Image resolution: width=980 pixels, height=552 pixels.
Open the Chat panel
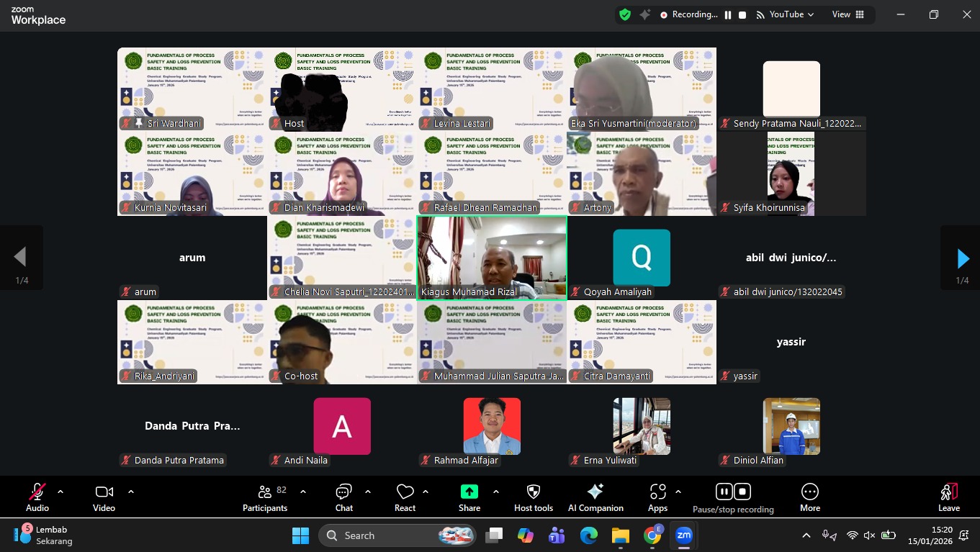point(343,497)
